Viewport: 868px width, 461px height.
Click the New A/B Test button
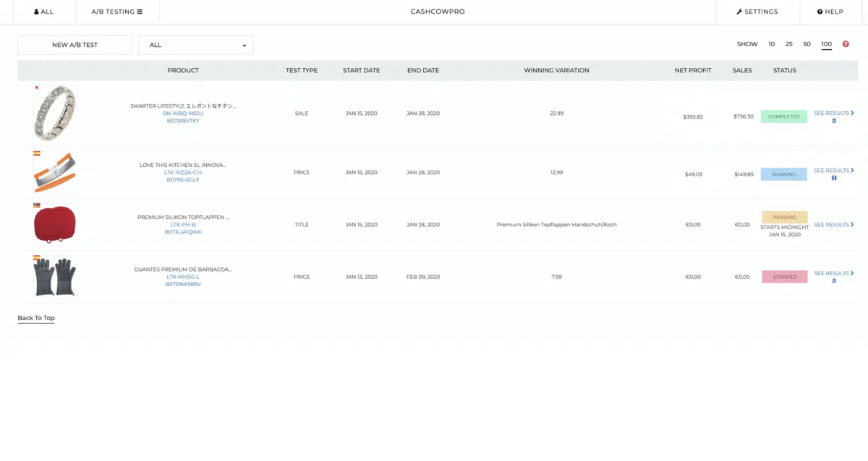(x=75, y=45)
